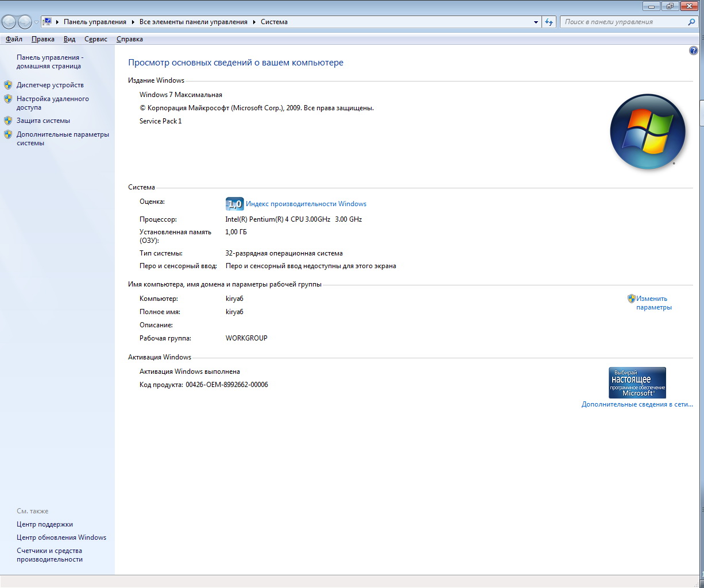Click shield icon next to Изменить параметры
The width and height of the screenshot is (704, 588).
[x=632, y=299]
